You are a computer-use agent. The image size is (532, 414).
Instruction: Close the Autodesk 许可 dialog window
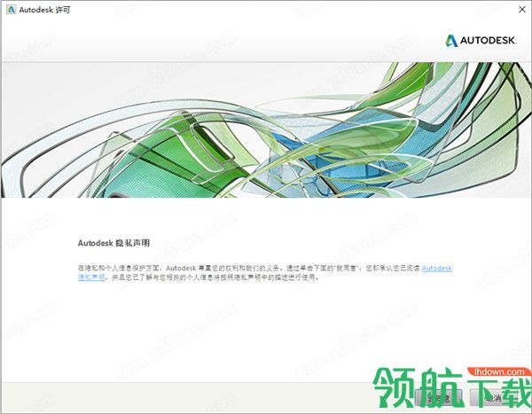coord(522,10)
